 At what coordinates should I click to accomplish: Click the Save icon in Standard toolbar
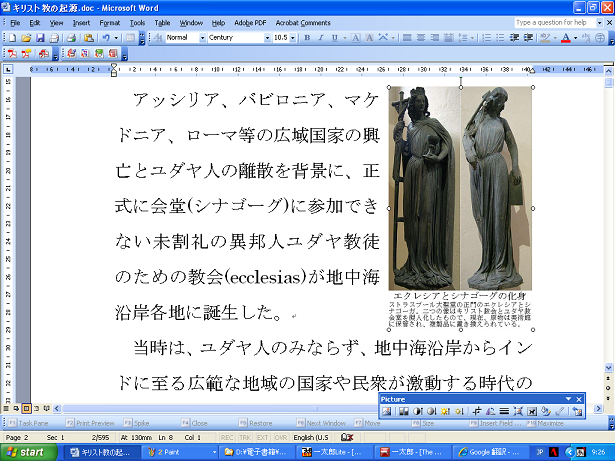pos(38,38)
